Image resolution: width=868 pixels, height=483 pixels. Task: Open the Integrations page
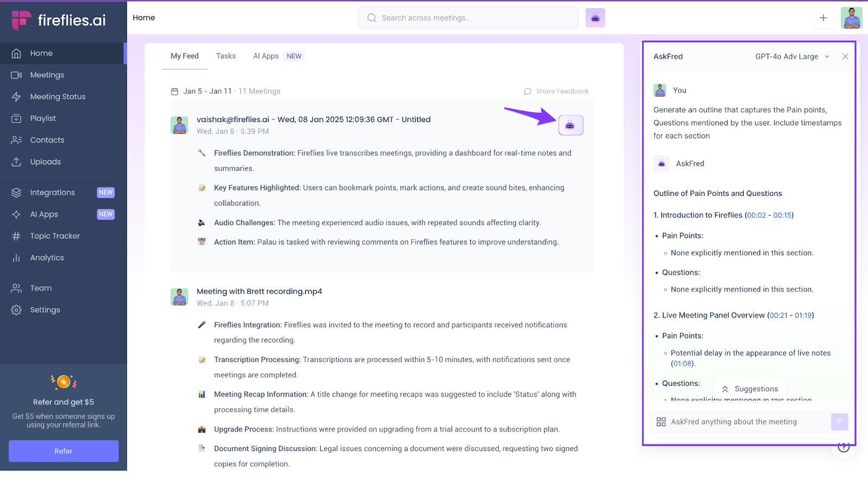pos(63,193)
